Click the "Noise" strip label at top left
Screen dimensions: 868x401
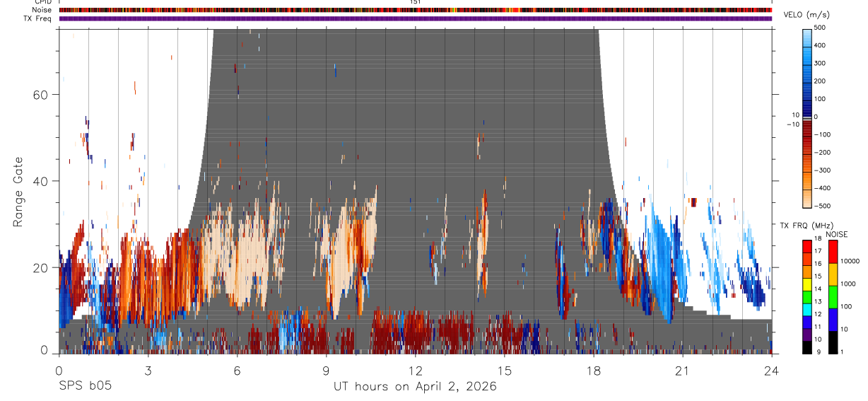43,11
